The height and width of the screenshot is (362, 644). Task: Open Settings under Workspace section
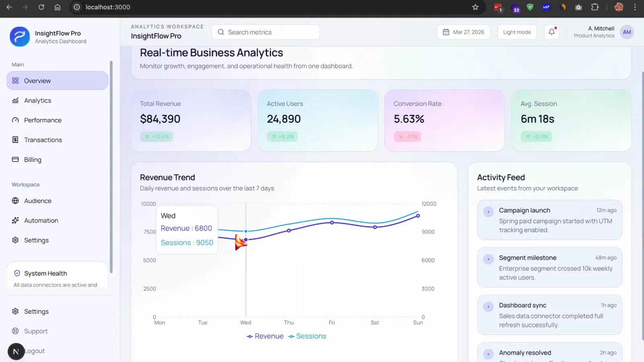tap(57, 240)
